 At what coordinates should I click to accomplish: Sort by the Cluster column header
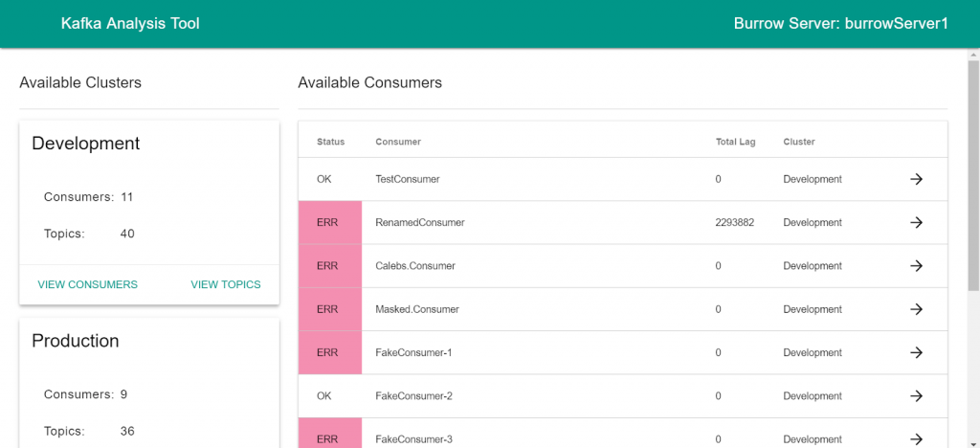pos(799,142)
